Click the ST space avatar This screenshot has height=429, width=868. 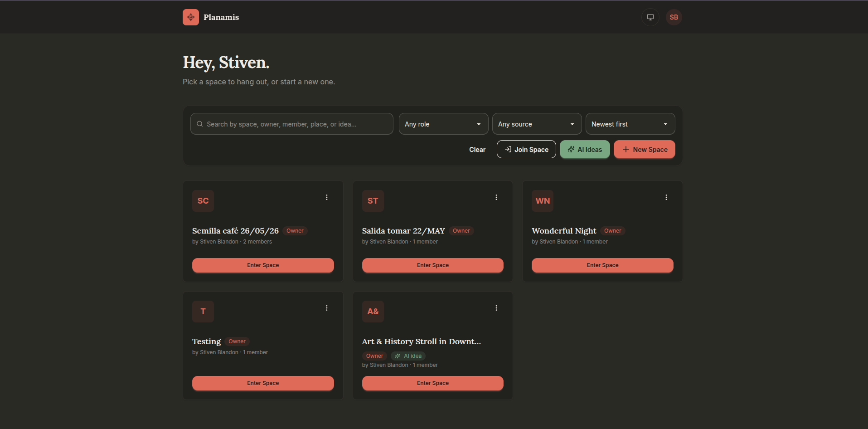pyautogui.click(x=373, y=201)
